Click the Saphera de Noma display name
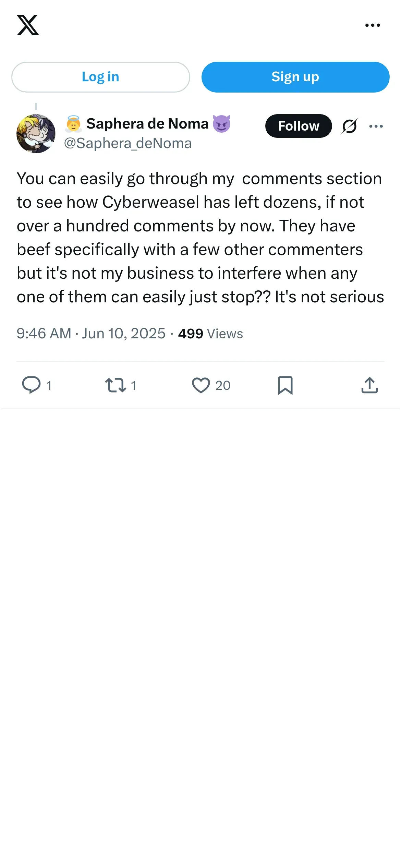 tap(147, 124)
